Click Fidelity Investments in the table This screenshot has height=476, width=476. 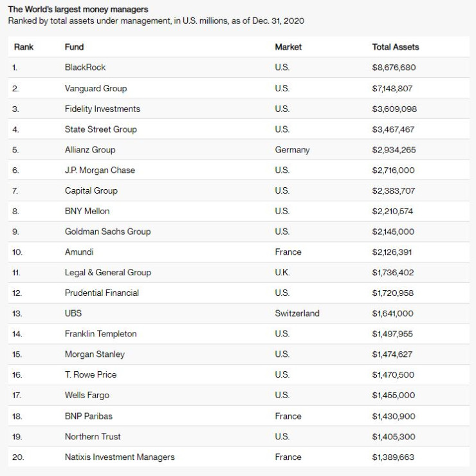pos(102,109)
